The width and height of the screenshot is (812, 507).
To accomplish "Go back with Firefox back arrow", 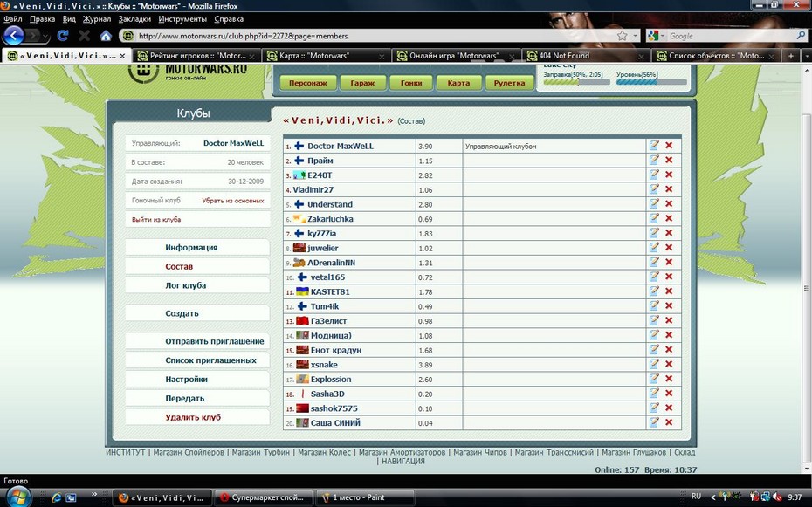I will click(14, 36).
